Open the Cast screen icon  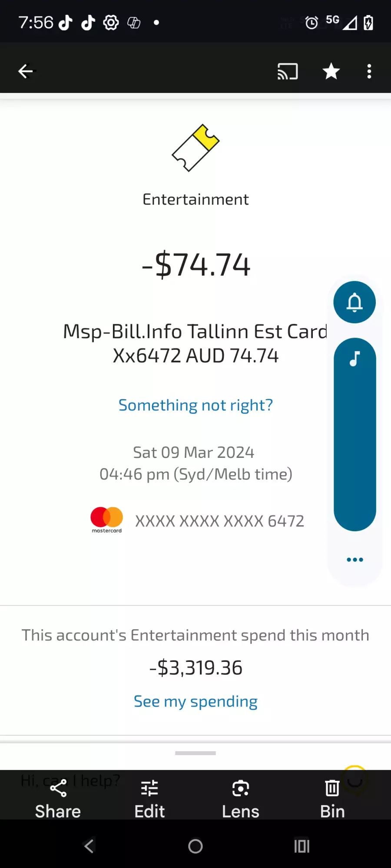[x=288, y=72]
